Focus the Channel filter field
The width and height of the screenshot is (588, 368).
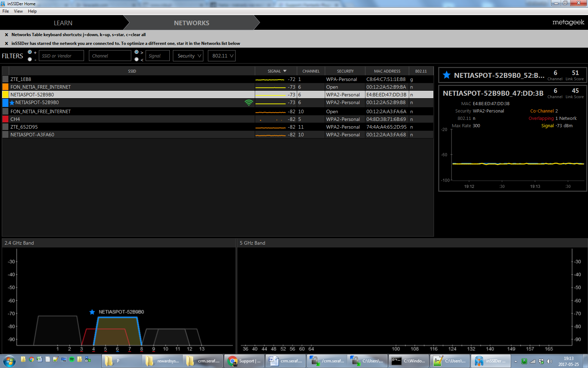(110, 56)
